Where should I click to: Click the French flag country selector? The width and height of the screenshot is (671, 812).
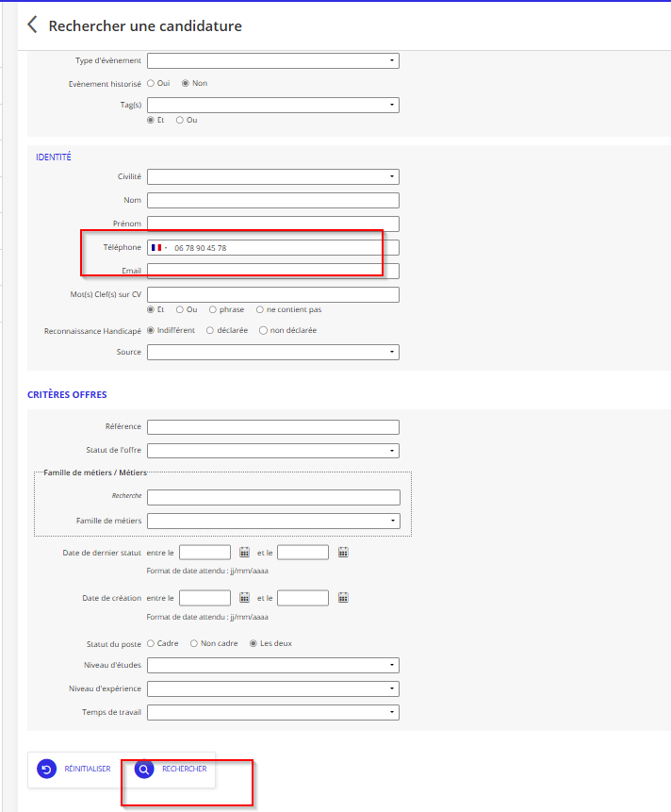point(158,248)
